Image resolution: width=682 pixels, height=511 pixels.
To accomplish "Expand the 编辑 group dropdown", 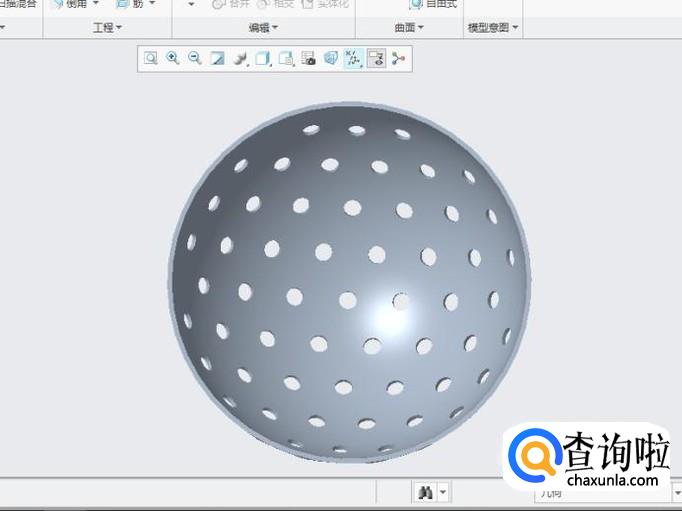I will 263,27.
